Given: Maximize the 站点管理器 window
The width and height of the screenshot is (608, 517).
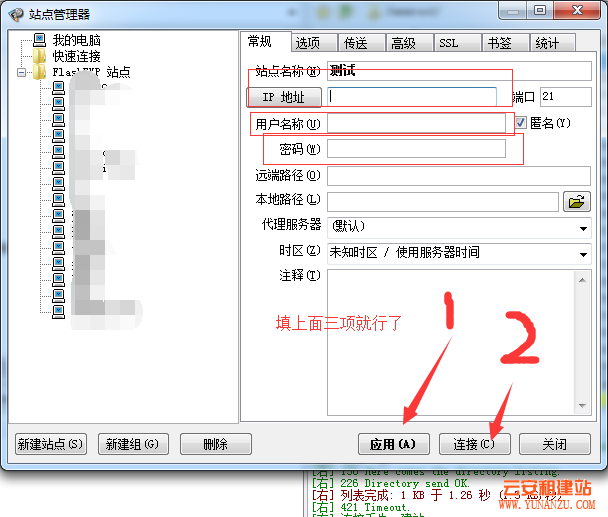Looking at the screenshot, I should (540, 10).
